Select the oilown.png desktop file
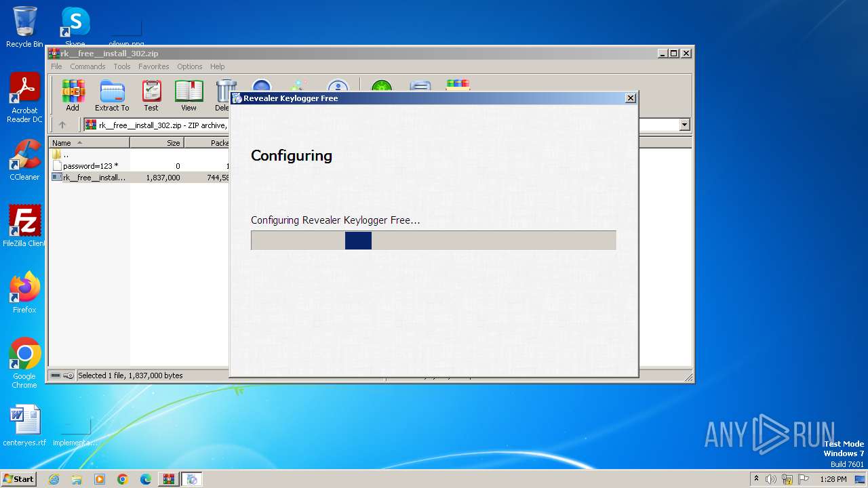The height and width of the screenshot is (488, 868). 127,33
